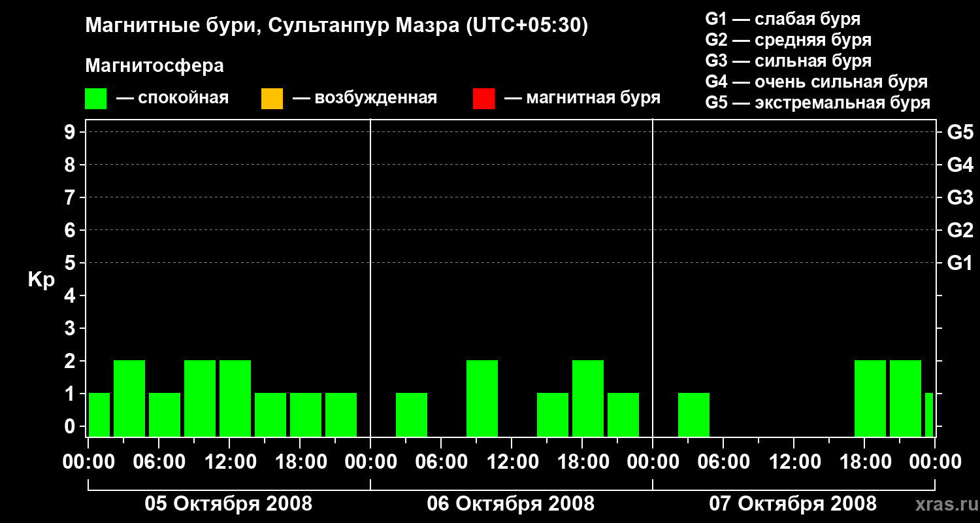Click the Kp value 4 on the left axis
Viewport: 980px width, 523px height.
(71, 295)
